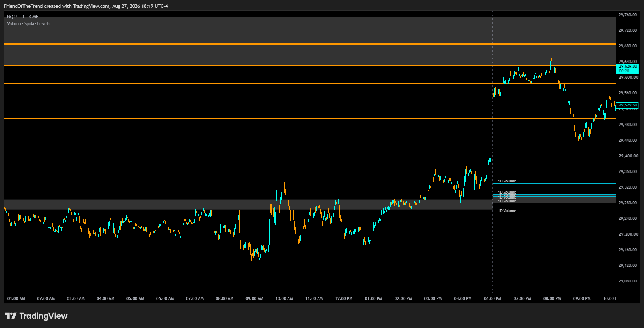Viewport: 644px width, 328px height.
Task: Click the 02:00 PM time axis label
Action: tap(403, 298)
